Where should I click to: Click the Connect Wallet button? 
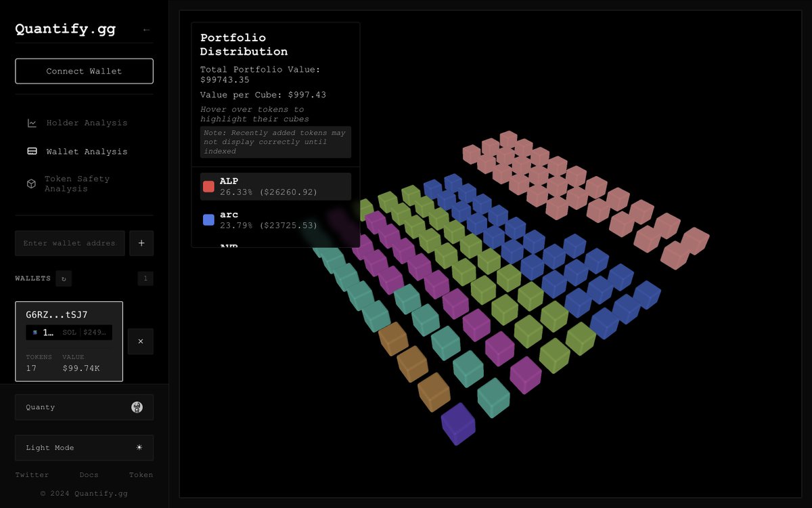(x=84, y=71)
